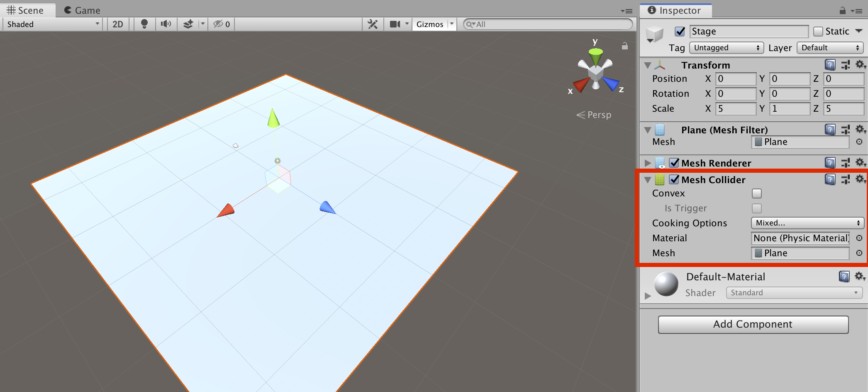Click the camera icon in the toolbar
Screen dimensions: 868x392
[x=394, y=24]
